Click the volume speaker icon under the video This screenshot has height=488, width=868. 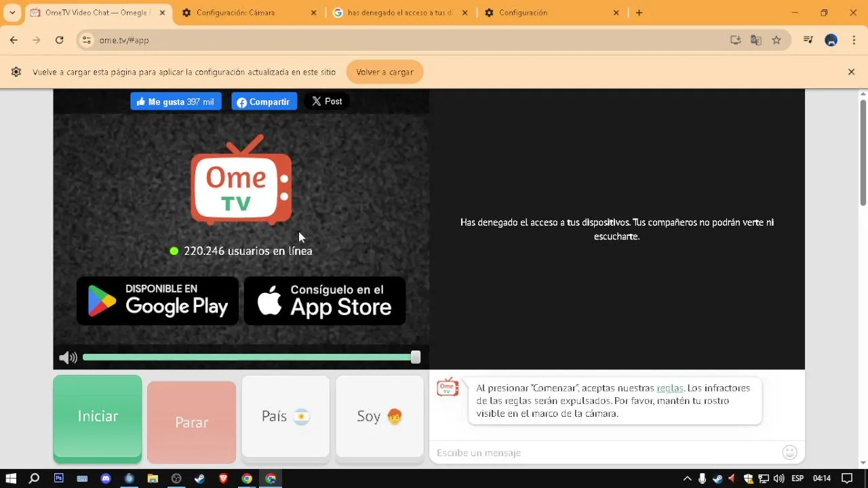68,358
